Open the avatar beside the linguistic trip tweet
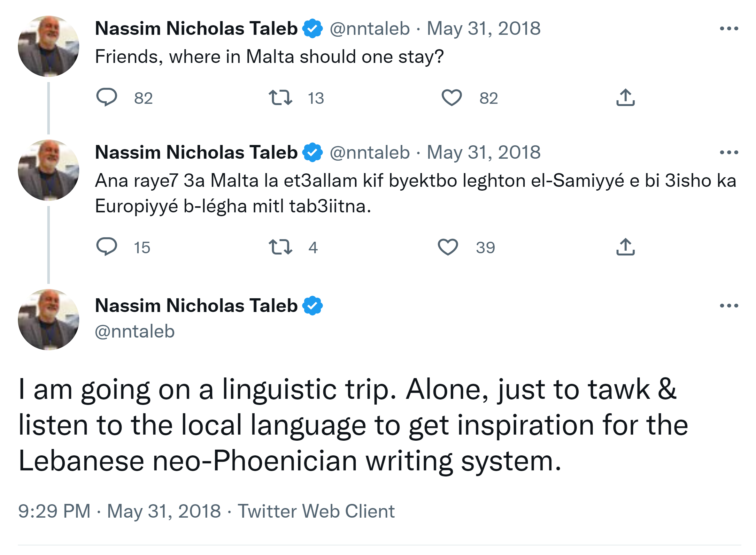The height and width of the screenshot is (555, 756). tap(48, 320)
